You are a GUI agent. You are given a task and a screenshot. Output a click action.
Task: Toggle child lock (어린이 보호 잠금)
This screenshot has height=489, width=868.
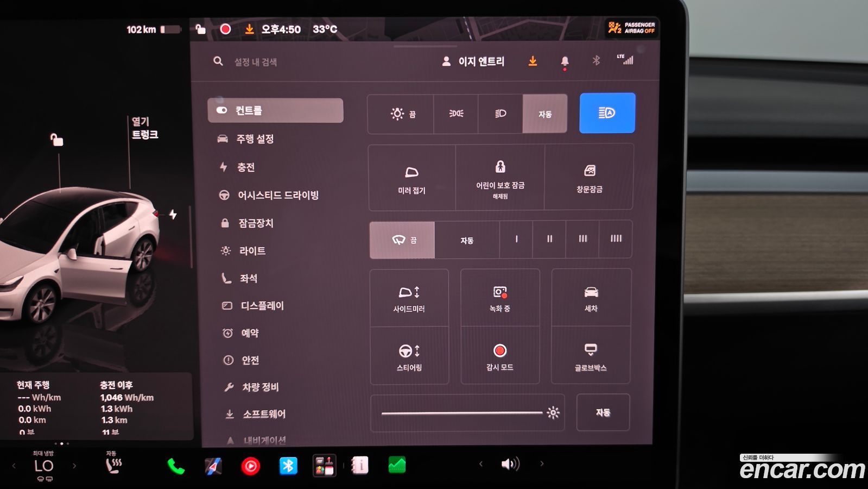[500, 178]
